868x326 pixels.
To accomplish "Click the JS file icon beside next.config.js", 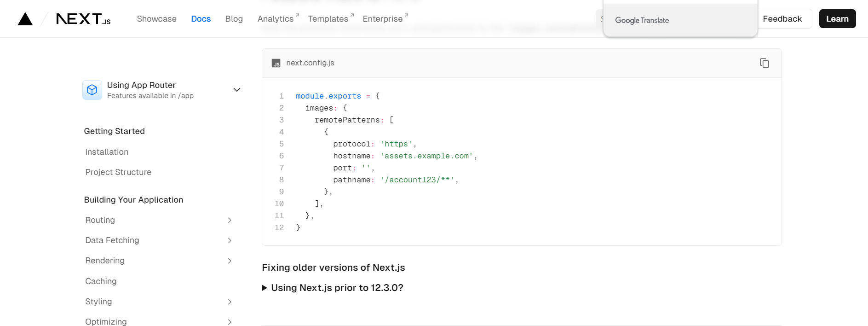I will (x=276, y=63).
